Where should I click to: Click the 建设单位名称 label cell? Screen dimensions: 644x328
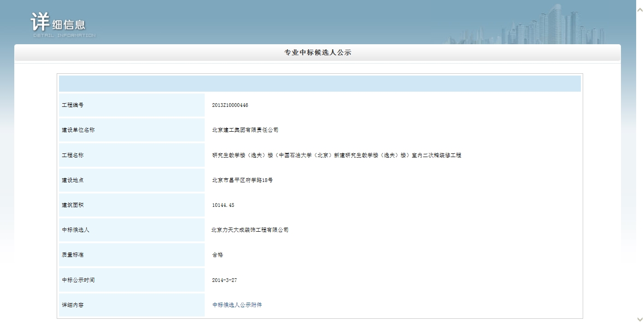coord(131,130)
